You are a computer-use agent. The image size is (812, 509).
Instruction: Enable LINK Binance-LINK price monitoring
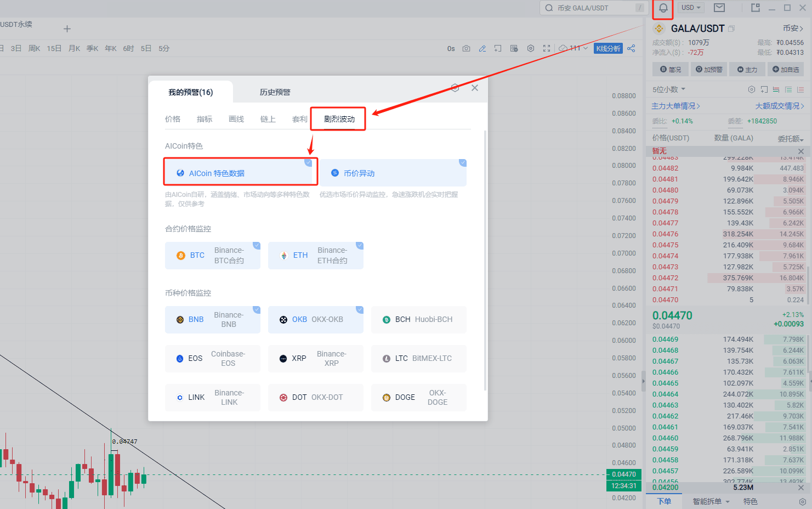[213, 398]
